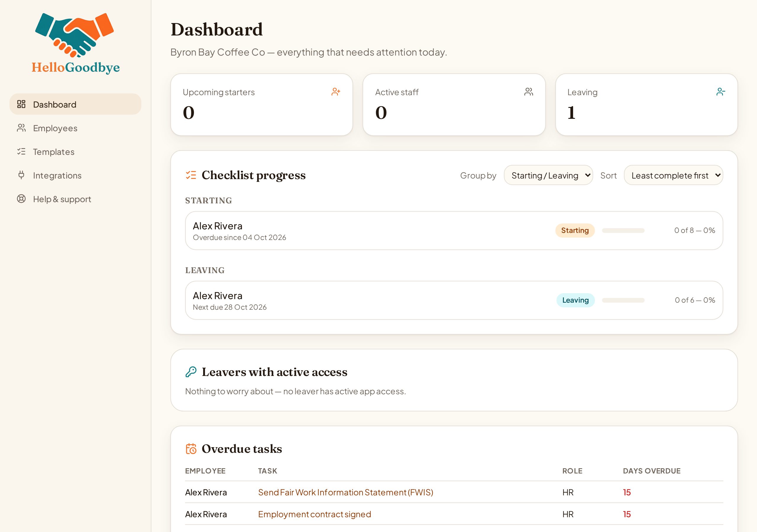This screenshot has height=532, width=757.
Task: Open the Sort Least complete first dropdown
Action: coord(674,175)
